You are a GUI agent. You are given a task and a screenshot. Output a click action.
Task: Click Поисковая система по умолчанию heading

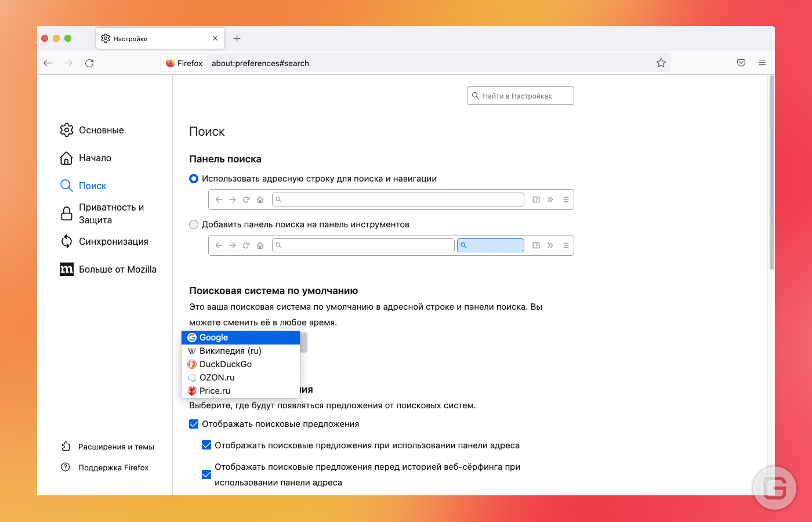pos(274,291)
